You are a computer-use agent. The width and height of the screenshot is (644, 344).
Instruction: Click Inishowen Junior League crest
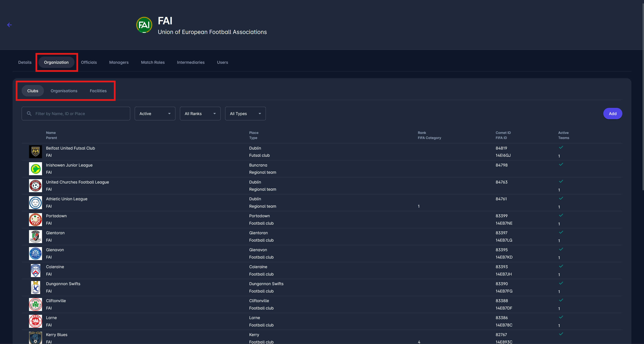[35, 169]
